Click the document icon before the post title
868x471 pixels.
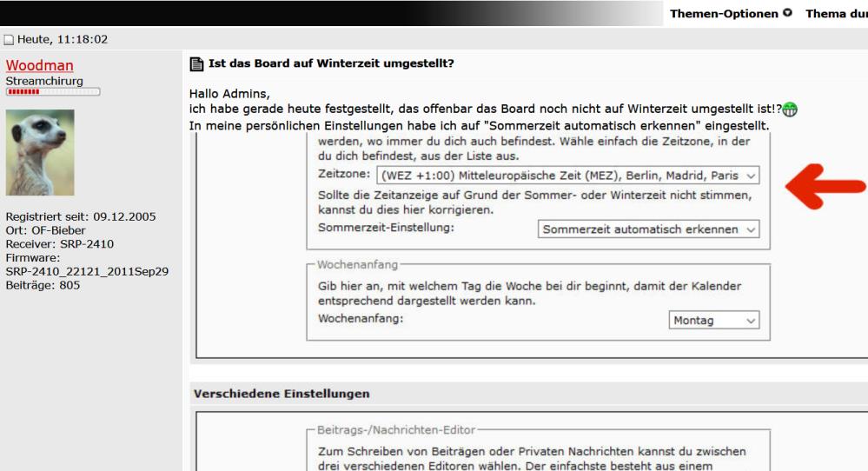[196, 64]
